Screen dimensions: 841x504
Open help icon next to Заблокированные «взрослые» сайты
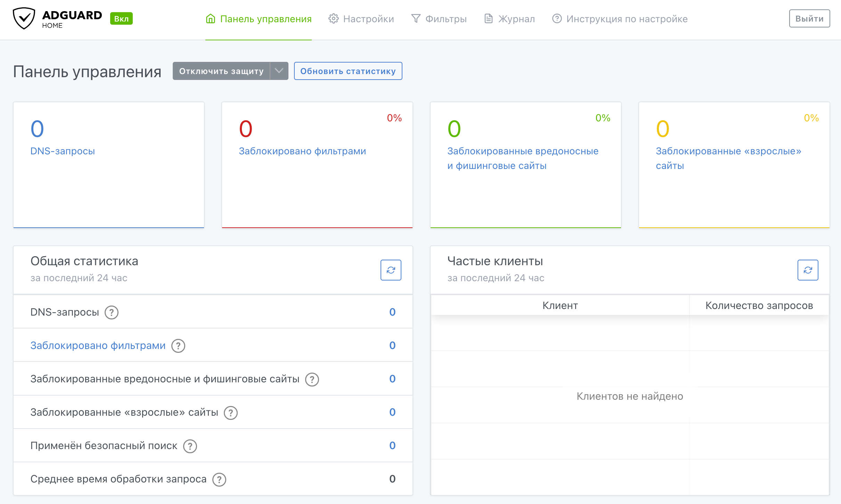click(231, 413)
